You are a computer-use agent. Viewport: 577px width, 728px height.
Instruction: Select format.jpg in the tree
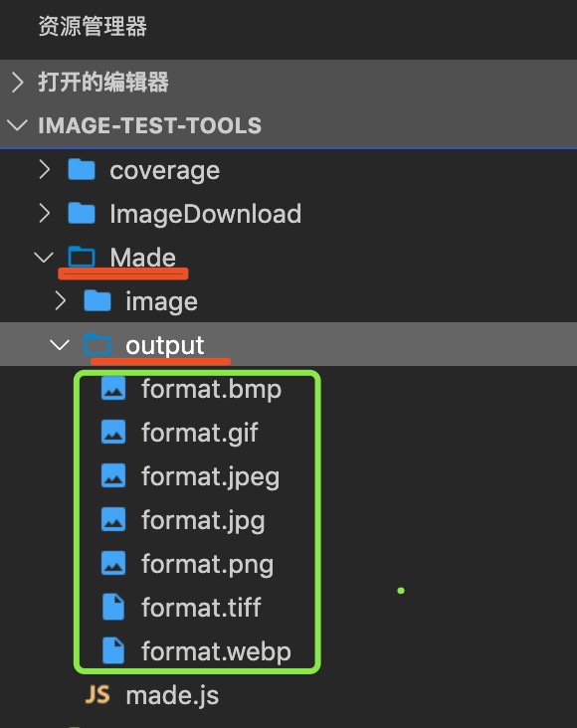point(203,520)
